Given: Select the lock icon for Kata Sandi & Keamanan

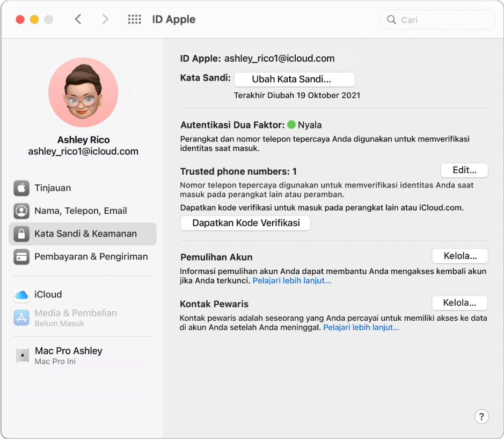Looking at the screenshot, I should [x=21, y=234].
